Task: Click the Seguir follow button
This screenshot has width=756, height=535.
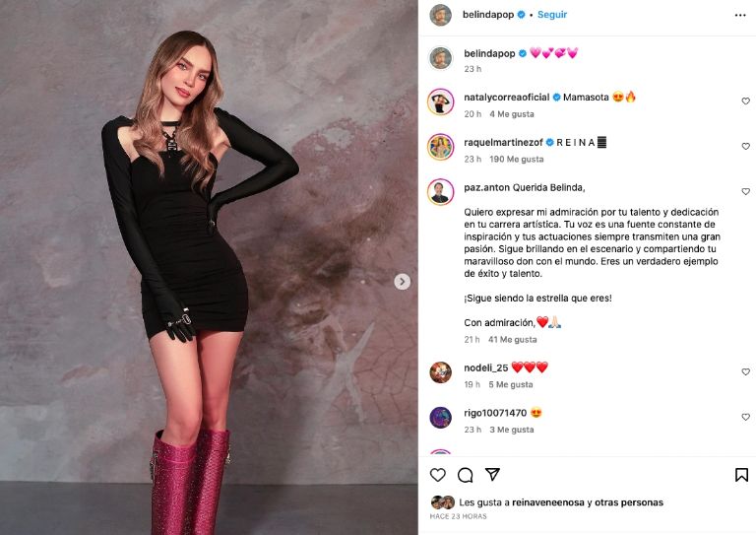Action: point(552,15)
